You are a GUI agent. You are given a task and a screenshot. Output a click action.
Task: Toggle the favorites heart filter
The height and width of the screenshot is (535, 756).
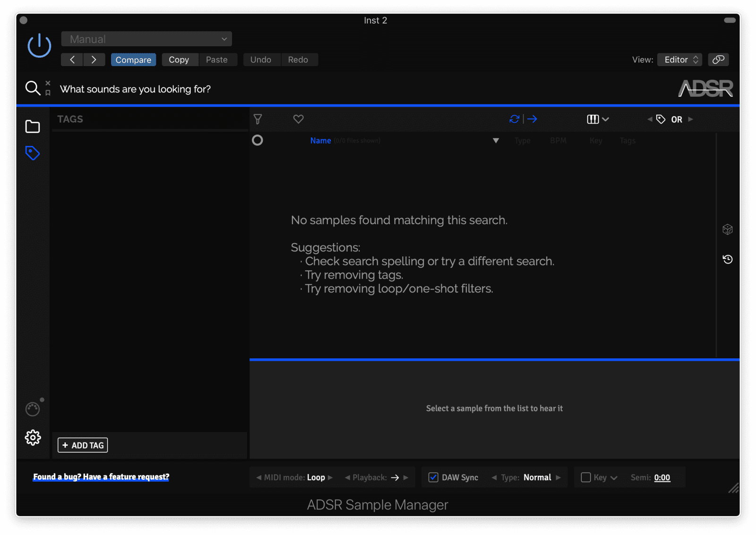click(298, 119)
